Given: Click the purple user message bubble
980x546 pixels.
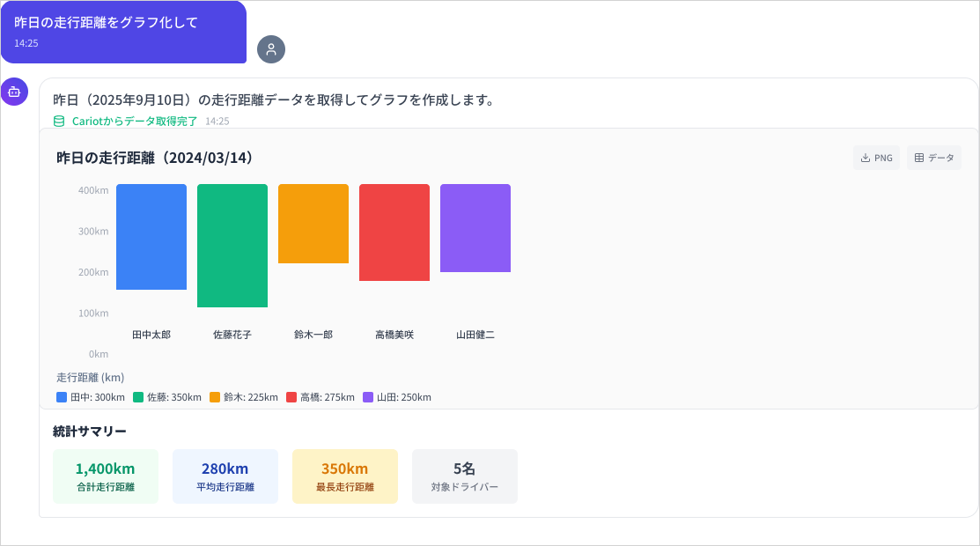Looking at the screenshot, I should 123,33.
